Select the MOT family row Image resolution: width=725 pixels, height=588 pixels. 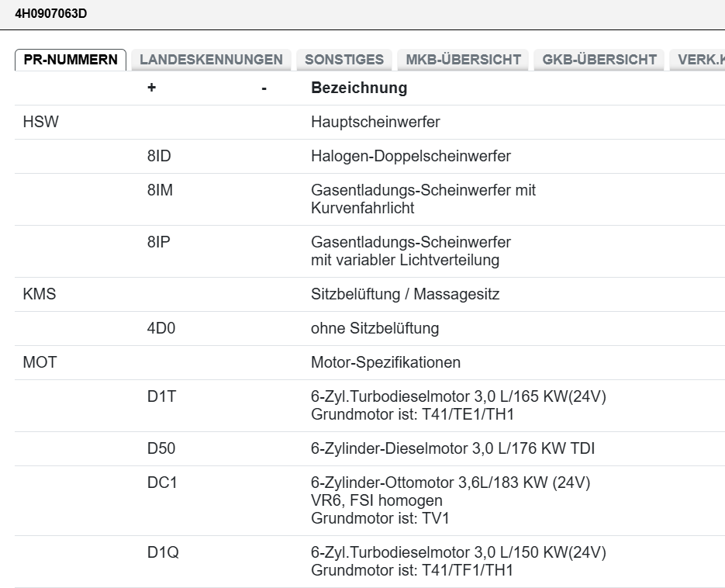40,362
